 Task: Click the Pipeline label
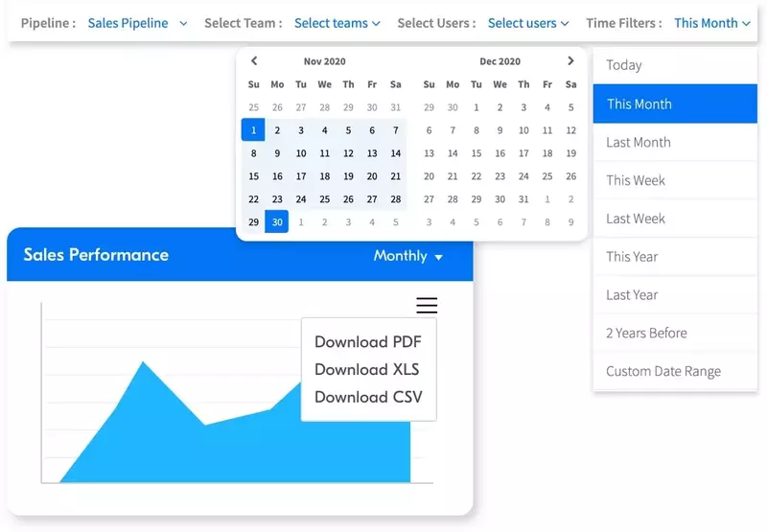48,23
